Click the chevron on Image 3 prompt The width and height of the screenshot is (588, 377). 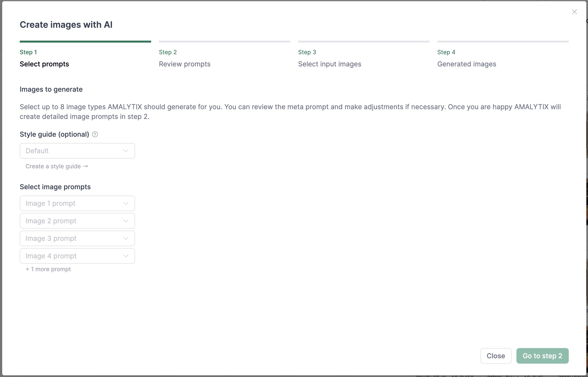126,238
